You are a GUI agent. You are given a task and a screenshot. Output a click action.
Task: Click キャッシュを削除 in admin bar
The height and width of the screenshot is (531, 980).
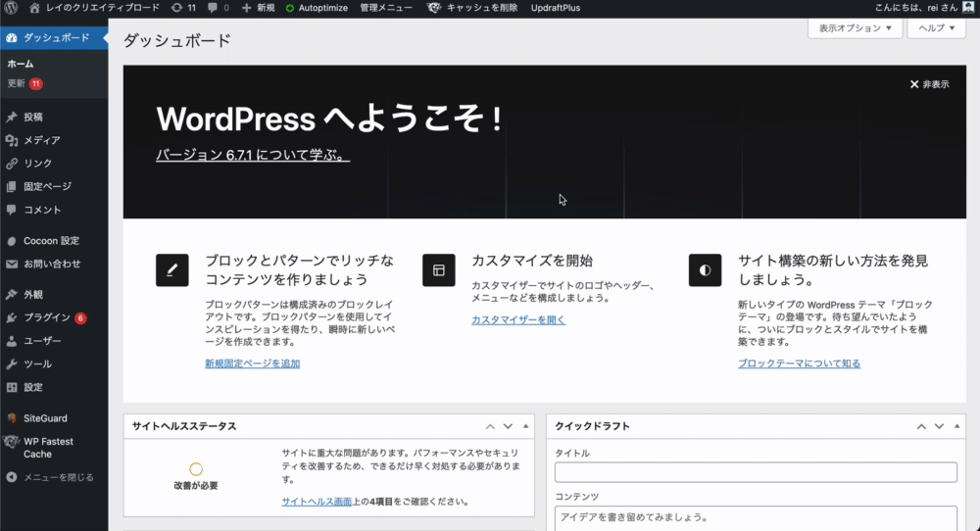482,8
